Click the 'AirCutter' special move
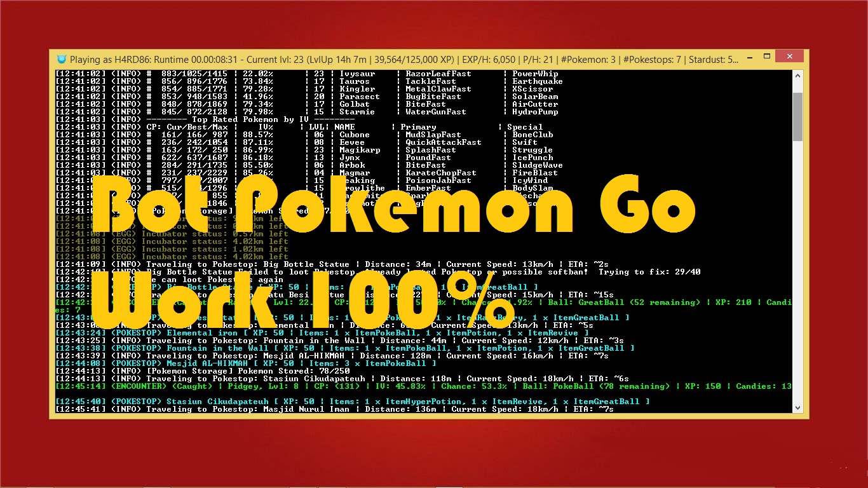Viewport: 868px width, 488px height. click(x=535, y=104)
